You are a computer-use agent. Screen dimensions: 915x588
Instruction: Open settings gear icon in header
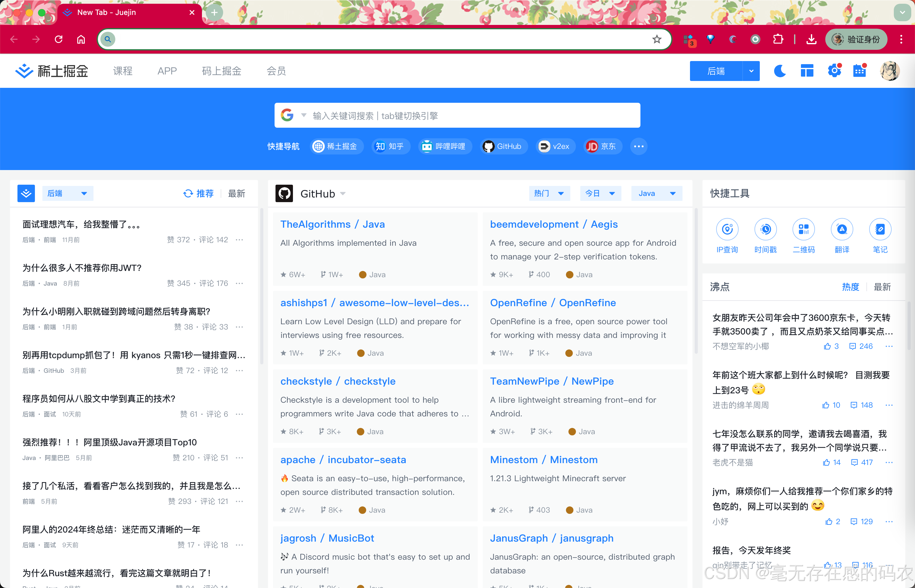coord(834,71)
